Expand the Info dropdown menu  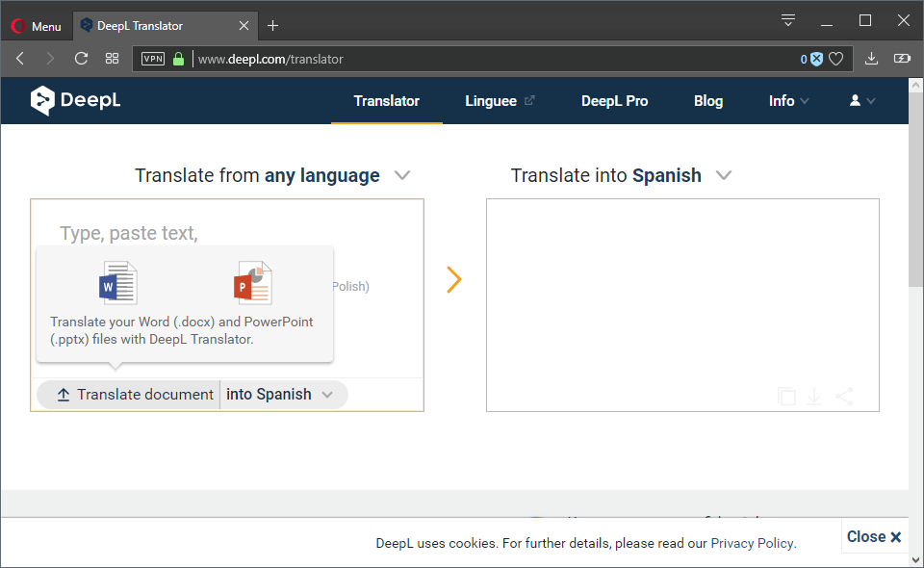pos(788,101)
